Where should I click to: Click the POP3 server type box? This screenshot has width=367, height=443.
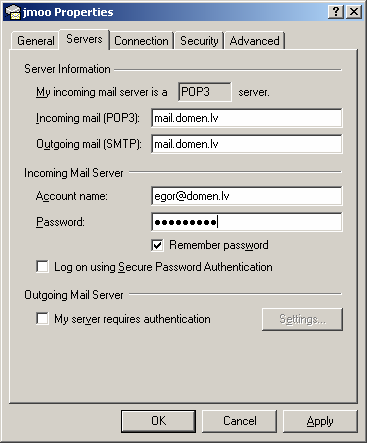(205, 92)
